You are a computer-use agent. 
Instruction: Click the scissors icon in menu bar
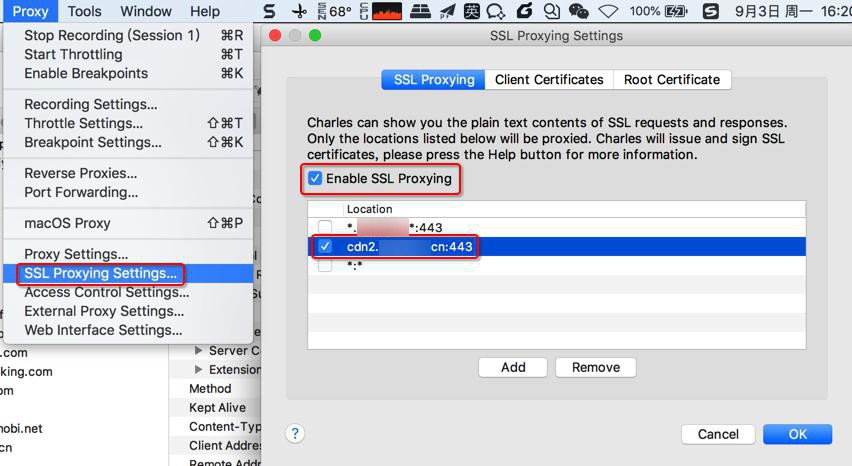coord(299,11)
